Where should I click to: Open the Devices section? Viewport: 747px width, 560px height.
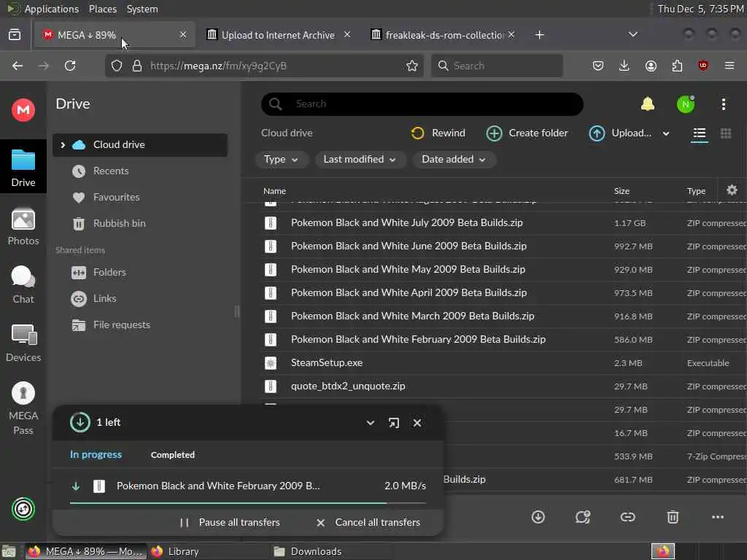point(23,343)
